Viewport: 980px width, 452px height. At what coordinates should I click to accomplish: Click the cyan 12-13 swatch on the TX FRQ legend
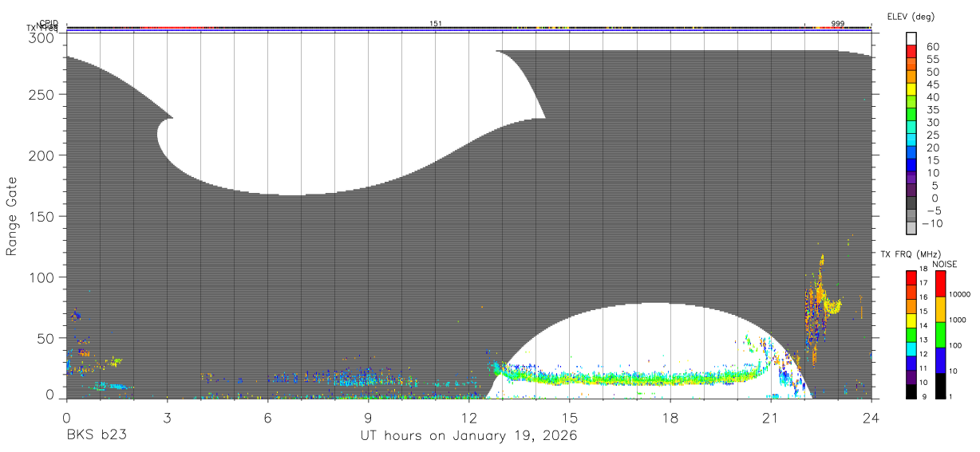pyautogui.click(x=911, y=349)
